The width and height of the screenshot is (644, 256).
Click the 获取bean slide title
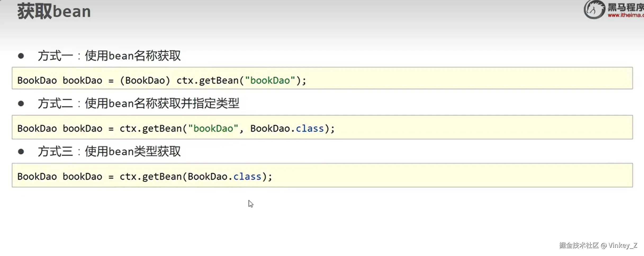pos(54,12)
